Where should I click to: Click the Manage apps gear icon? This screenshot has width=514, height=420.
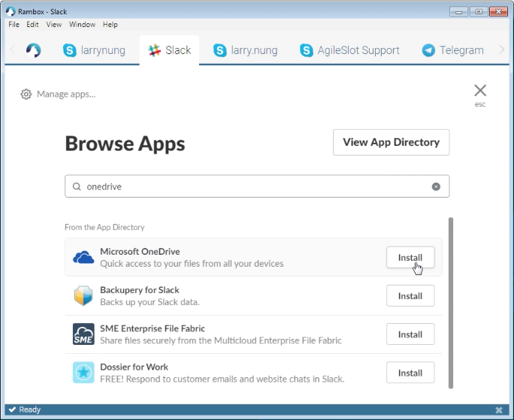26,94
